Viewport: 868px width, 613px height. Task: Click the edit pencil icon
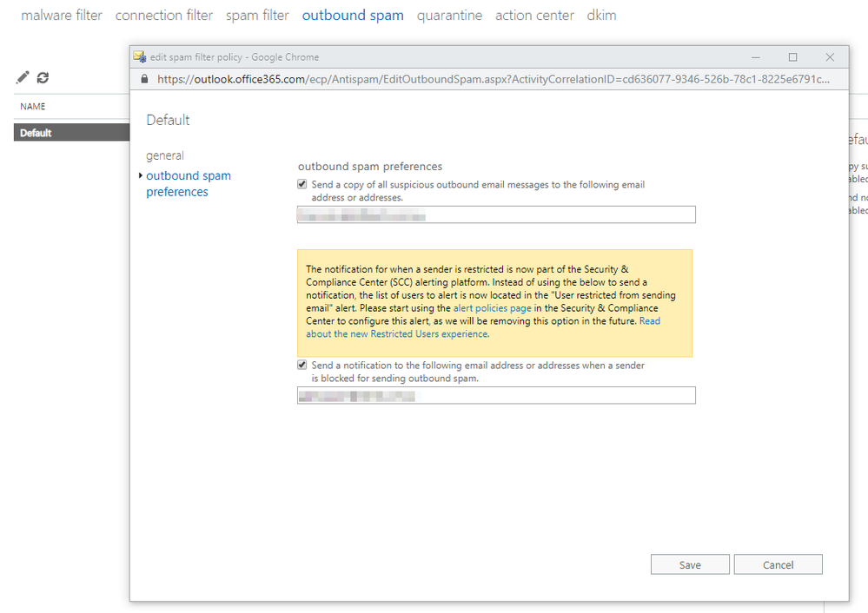click(22, 77)
